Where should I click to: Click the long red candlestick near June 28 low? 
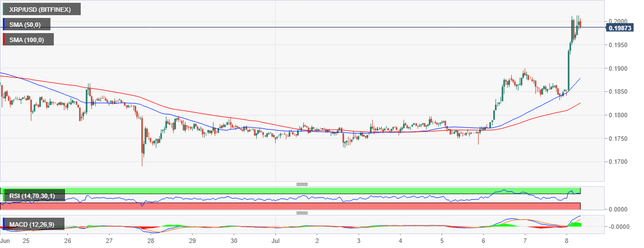pyautogui.click(x=142, y=141)
